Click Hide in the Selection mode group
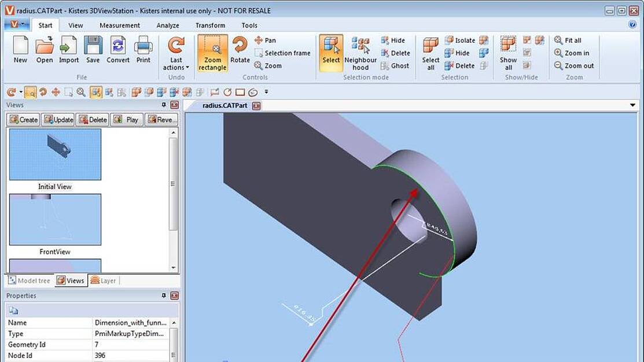Viewport: 644px width, 362px height. tap(393, 40)
